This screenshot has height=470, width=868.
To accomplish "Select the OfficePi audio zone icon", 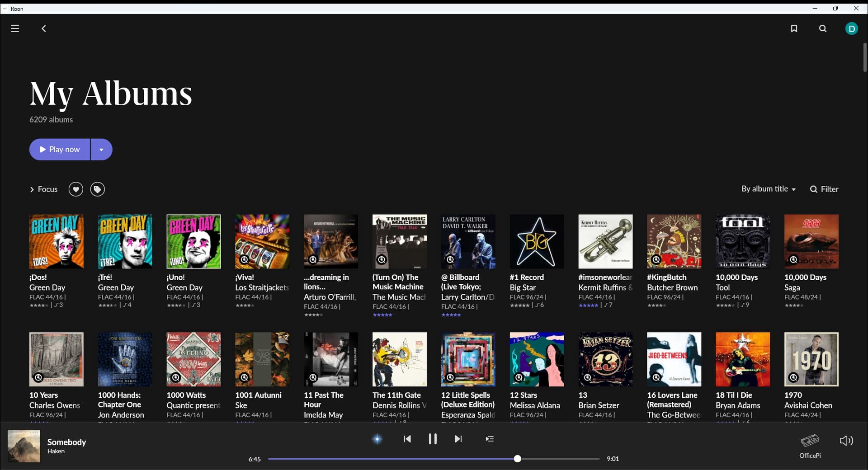I will [x=810, y=441].
